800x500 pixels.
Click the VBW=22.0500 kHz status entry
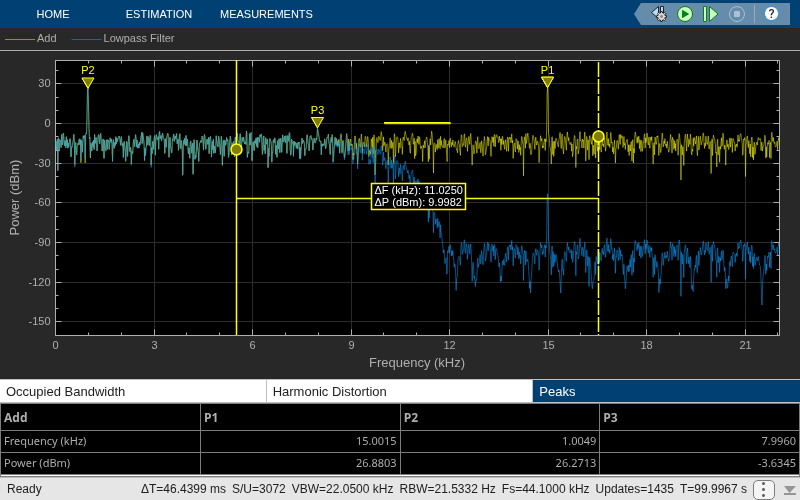(342, 489)
